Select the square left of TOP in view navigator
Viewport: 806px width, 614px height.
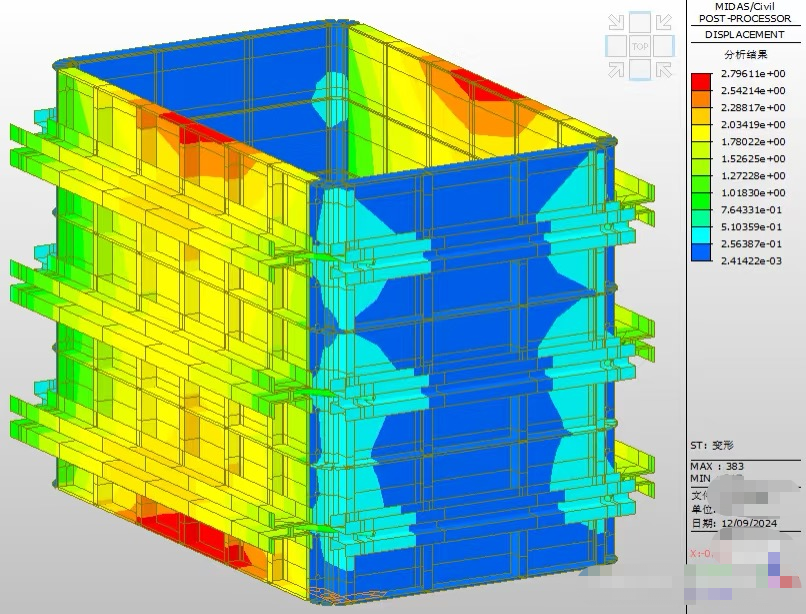pos(616,46)
